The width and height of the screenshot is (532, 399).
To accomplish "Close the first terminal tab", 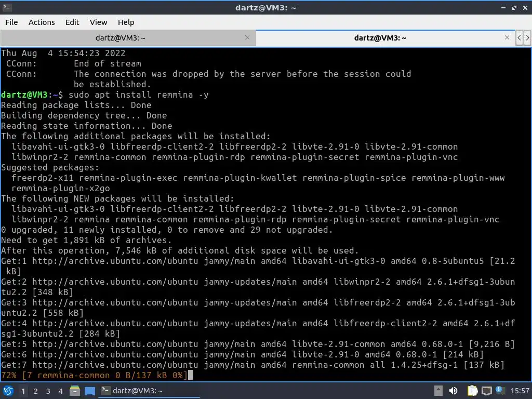I will [247, 37].
